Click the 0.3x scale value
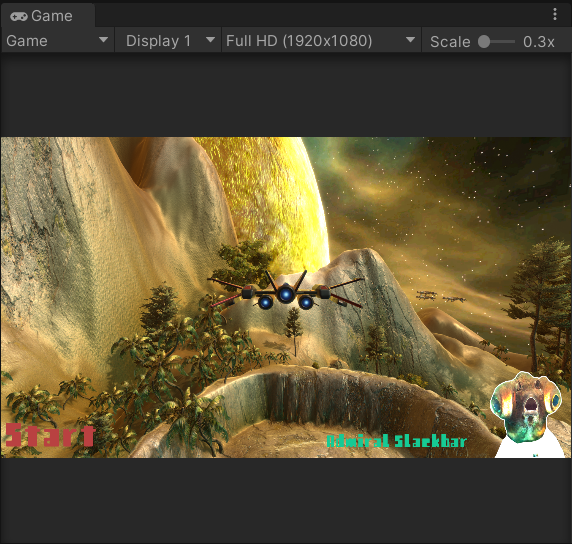572x544 pixels. pyautogui.click(x=538, y=42)
